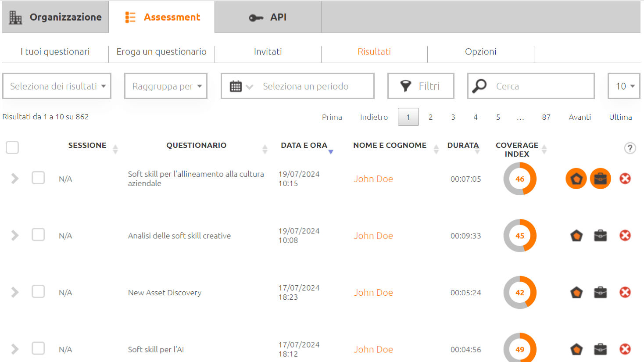
Task: Tick checkbox for Soft skill per l'AI row
Action: point(38,348)
